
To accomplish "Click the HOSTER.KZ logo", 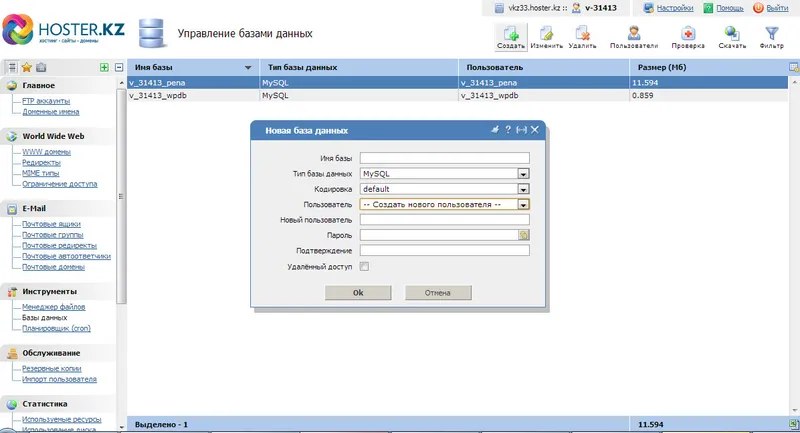I will click(63, 30).
